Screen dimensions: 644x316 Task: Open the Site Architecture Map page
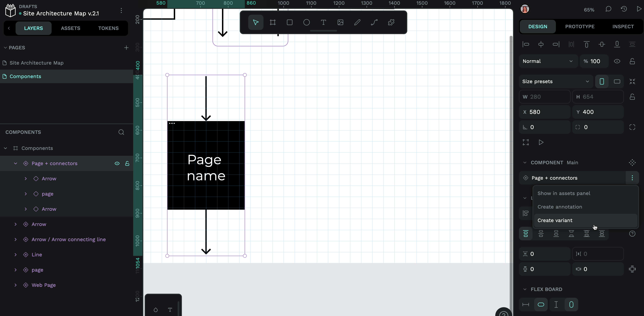click(37, 63)
